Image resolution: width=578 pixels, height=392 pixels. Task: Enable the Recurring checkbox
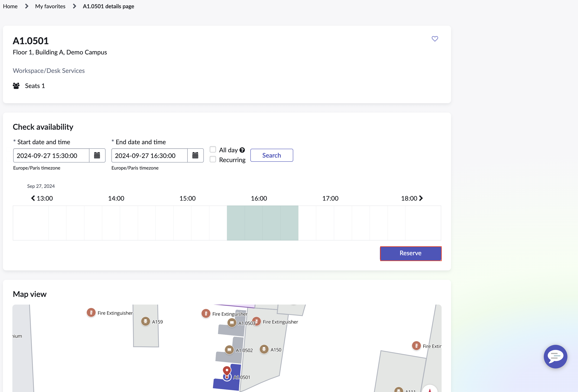pyautogui.click(x=213, y=159)
